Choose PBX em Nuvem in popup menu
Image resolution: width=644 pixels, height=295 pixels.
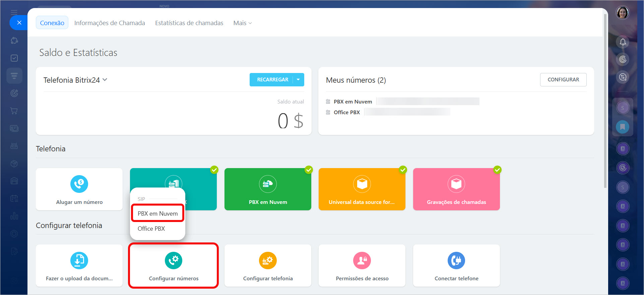157,213
